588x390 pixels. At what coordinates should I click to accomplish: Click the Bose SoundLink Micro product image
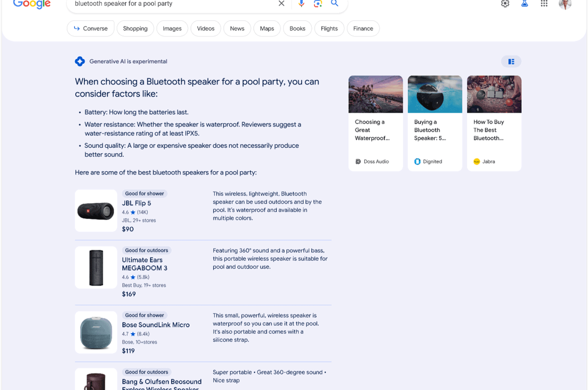[x=96, y=332]
